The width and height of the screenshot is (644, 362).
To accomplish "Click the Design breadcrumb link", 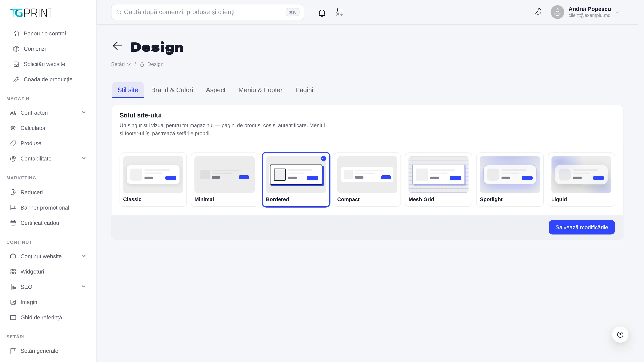I will 152,64.
